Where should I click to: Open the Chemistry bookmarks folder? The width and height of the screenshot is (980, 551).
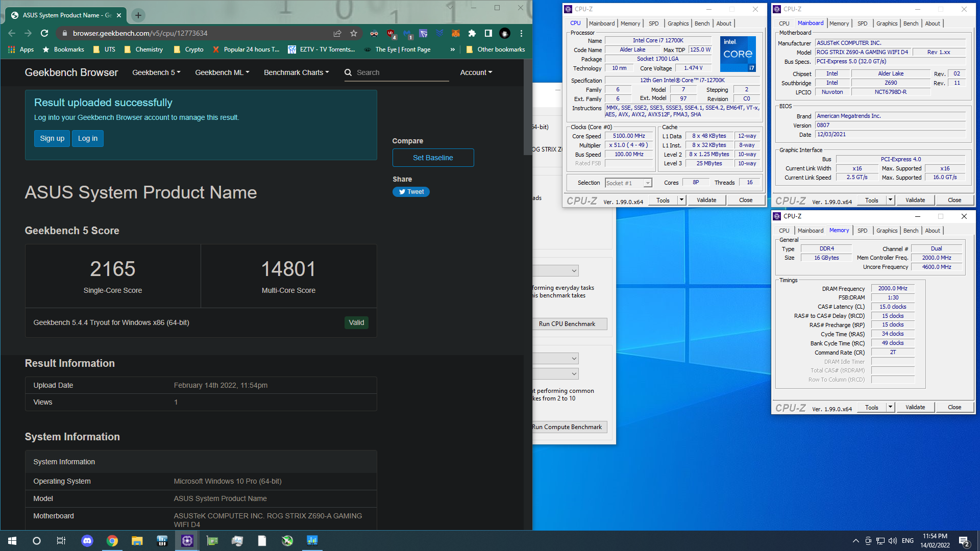(x=143, y=49)
